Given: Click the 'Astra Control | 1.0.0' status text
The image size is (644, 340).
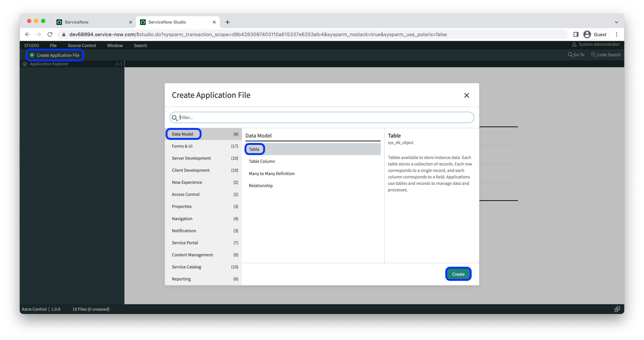Looking at the screenshot, I should point(41,309).
